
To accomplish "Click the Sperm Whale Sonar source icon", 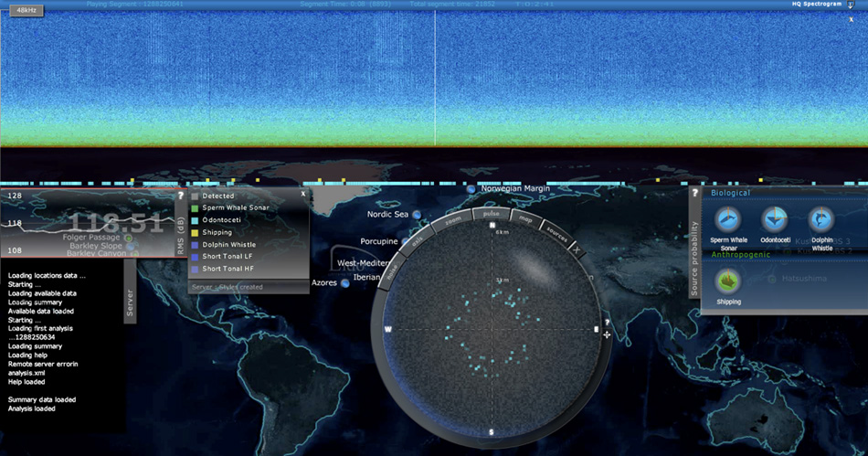I will (727, 220).
